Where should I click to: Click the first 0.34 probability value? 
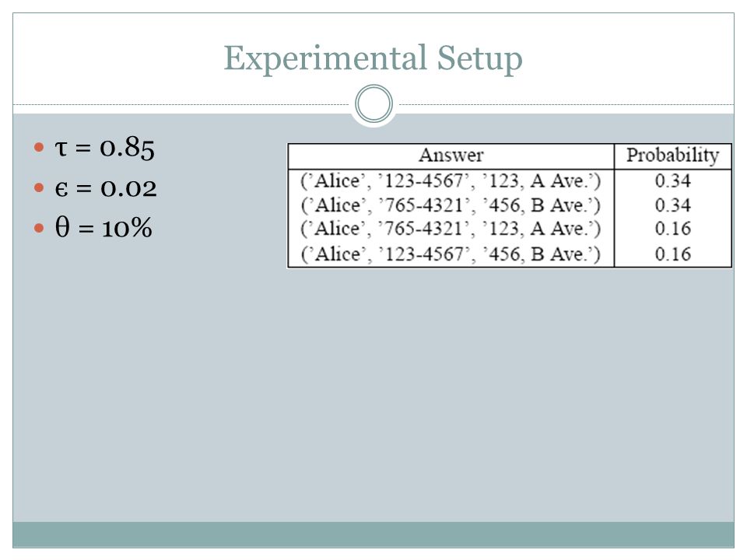(672, 181)
